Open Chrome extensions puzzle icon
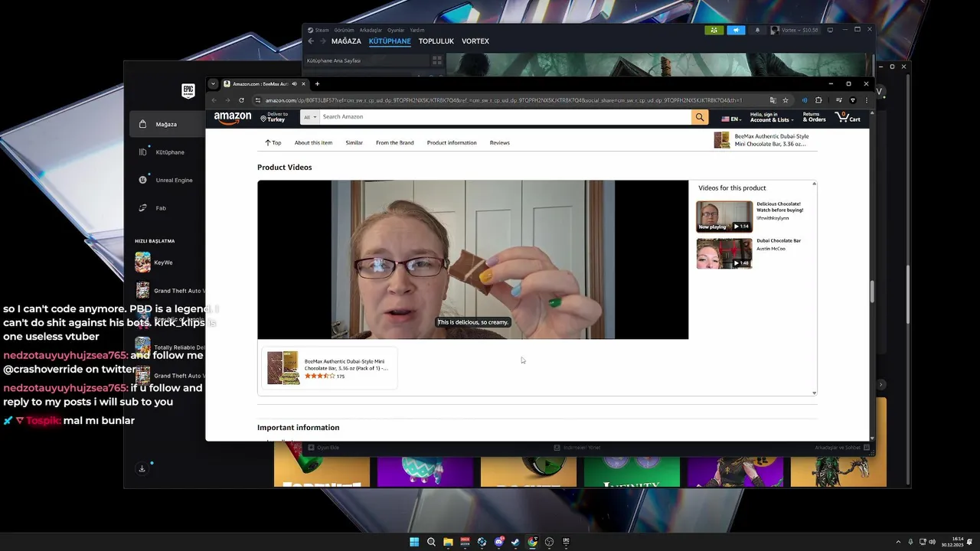Image resolution: width=980 pixels, height=551 pixels. pos(818,100)
